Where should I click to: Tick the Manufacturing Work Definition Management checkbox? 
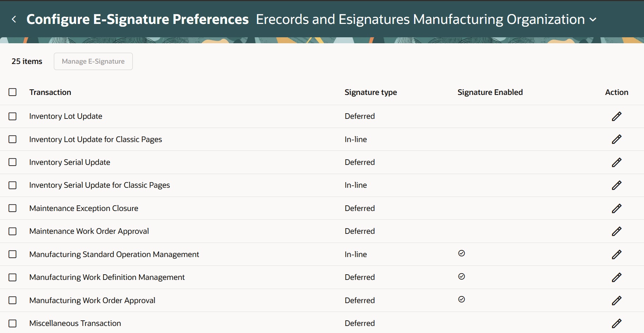coord(13,277)
